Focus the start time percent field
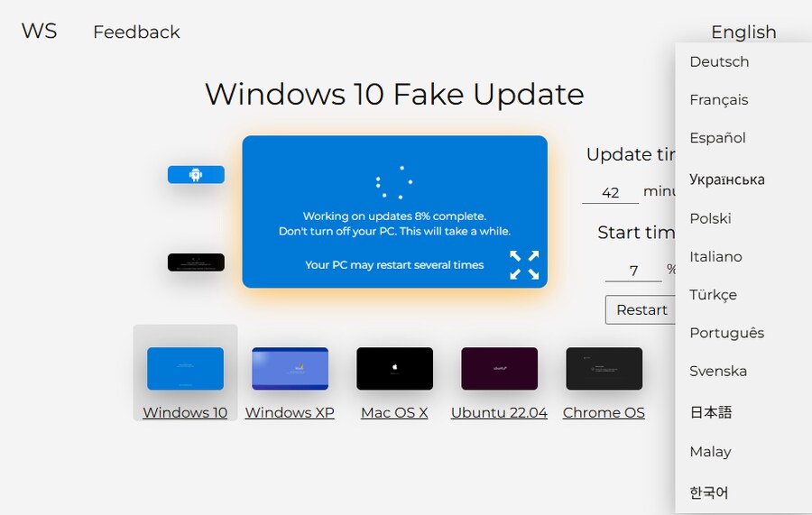This screenshot has width=812, height=515. 633,271
